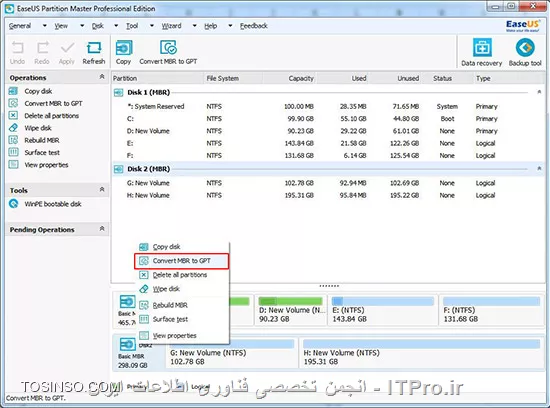The height and width of the screenshot is (408, 550).
Task: Click the EaseUS logo
Action: coord(522,26)
